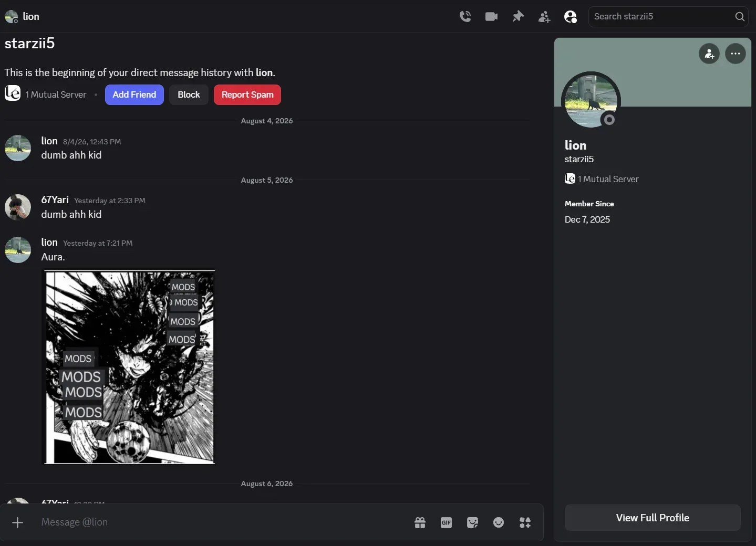
Task: Click the Search starzii5 field
Action: click(x=668, y=17)
